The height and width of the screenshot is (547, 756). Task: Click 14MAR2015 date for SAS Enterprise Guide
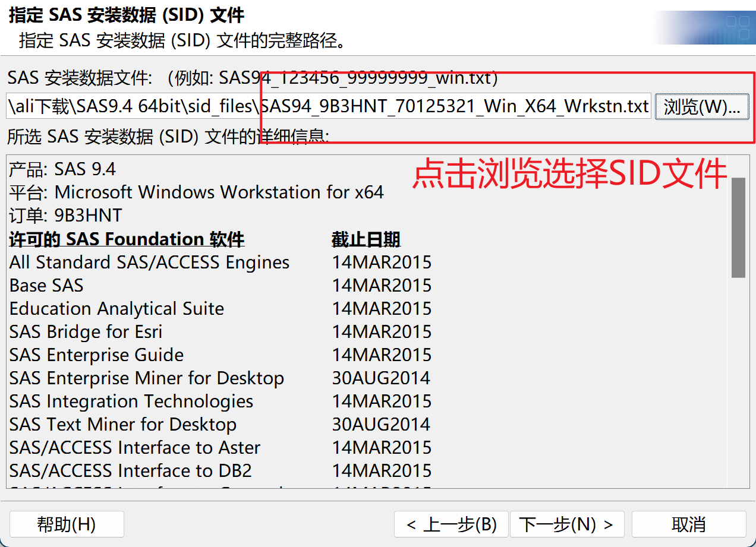point(382,355)
